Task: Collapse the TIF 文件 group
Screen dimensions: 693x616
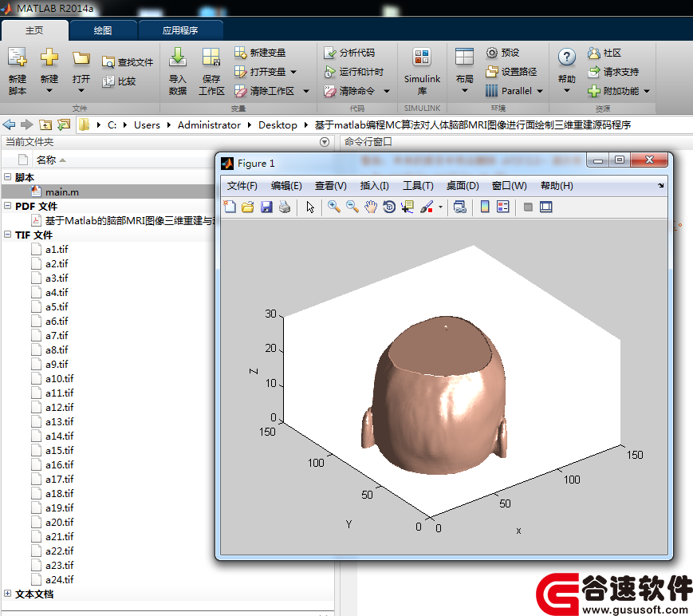Action: click(7, 235)
